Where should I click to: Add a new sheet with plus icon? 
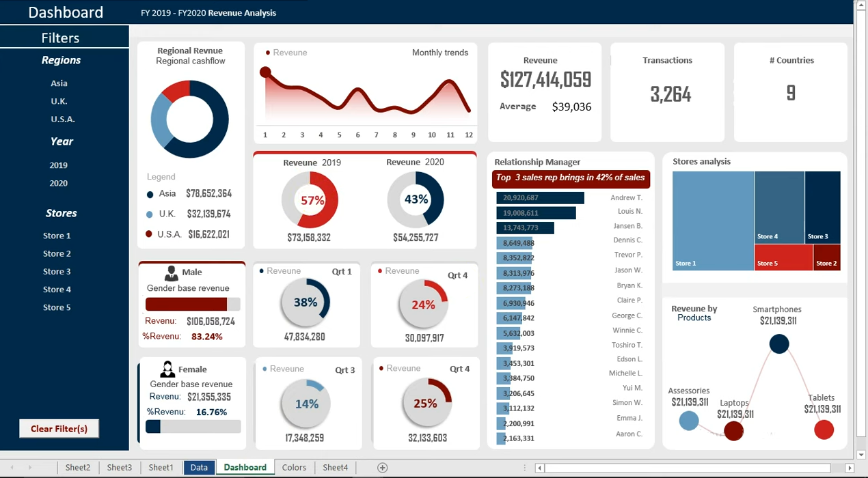tap(383, 468)
